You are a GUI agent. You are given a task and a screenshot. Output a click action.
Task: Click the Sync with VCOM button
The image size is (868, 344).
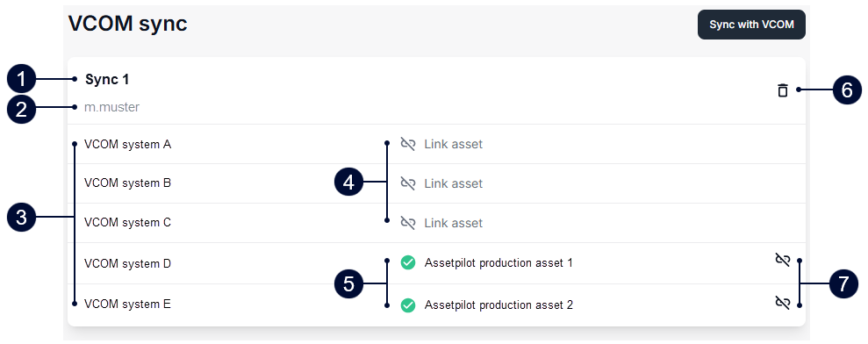(751, 25)
